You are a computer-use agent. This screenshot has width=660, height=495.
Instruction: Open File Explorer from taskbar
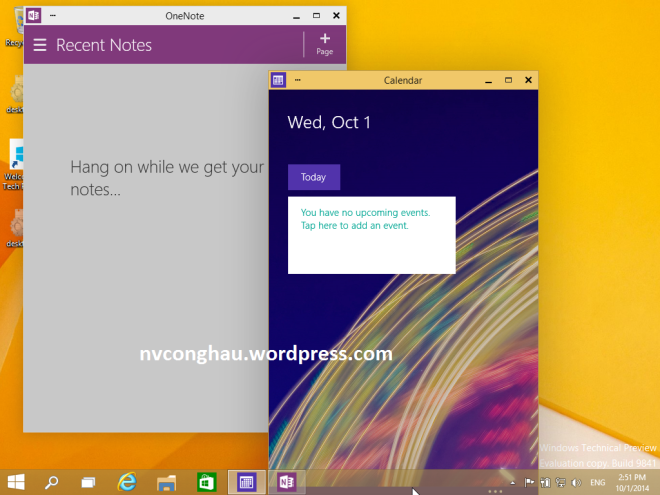(166, 482)
